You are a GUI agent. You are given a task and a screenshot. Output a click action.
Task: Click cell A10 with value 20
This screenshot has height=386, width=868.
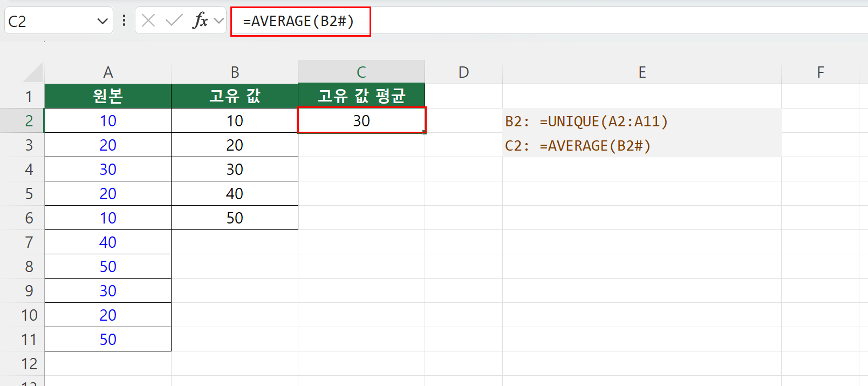pos(108,315)
